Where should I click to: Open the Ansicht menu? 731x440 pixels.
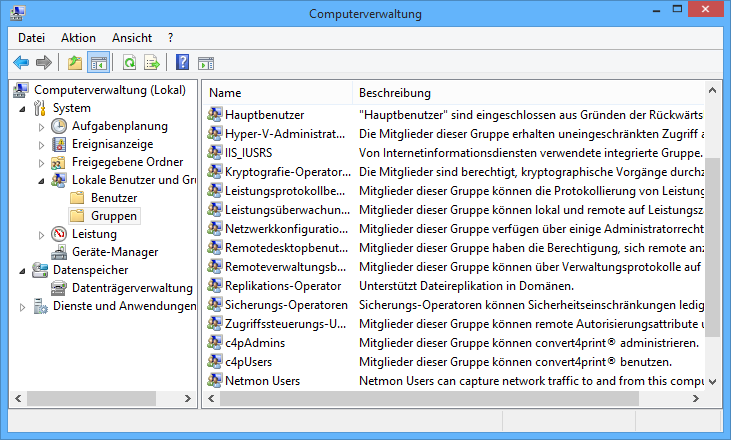point(132,37)
